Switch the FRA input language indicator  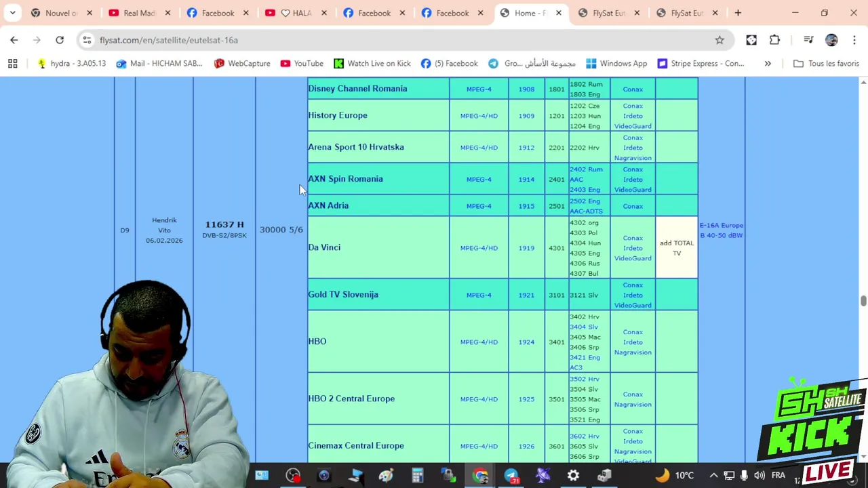tap(778, 475)
